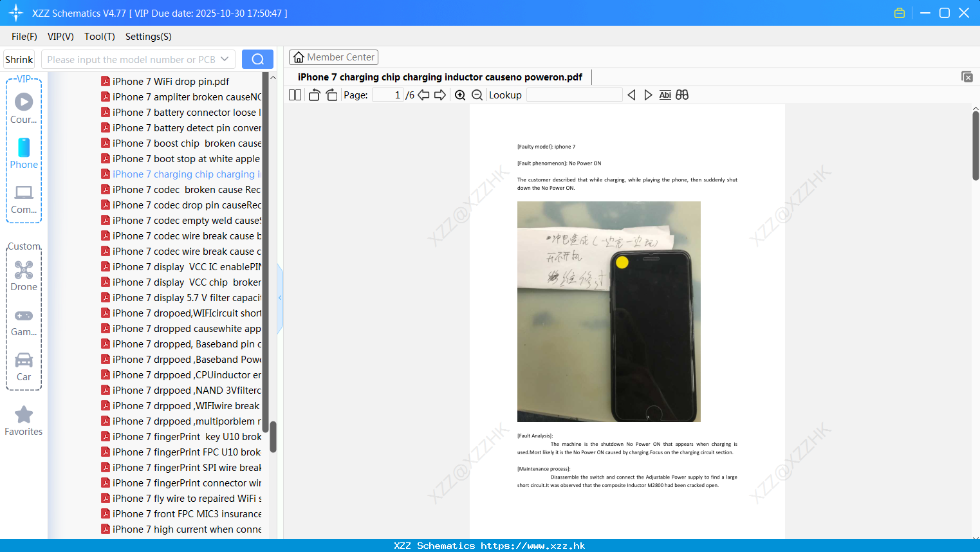Viewport: 980px width, 552px height.
Task: Click the xzz.hk link in status bar
Action: (x=533, y=546)
